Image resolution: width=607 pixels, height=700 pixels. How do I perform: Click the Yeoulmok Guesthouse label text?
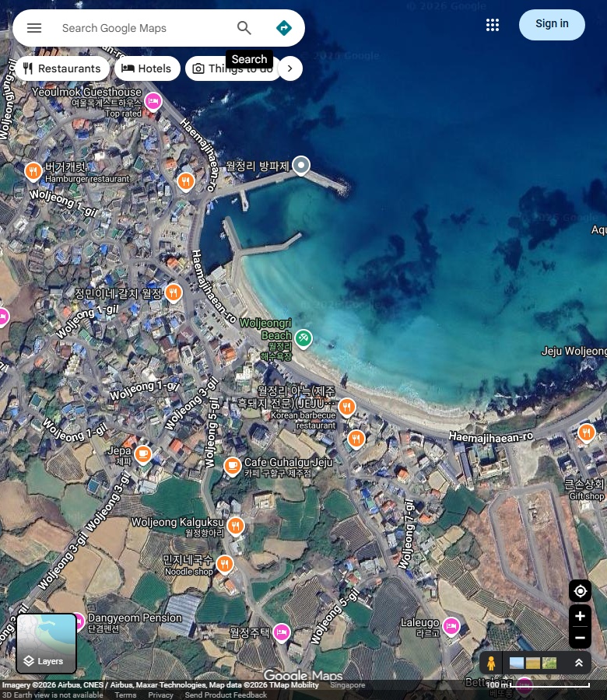point(86,92)
